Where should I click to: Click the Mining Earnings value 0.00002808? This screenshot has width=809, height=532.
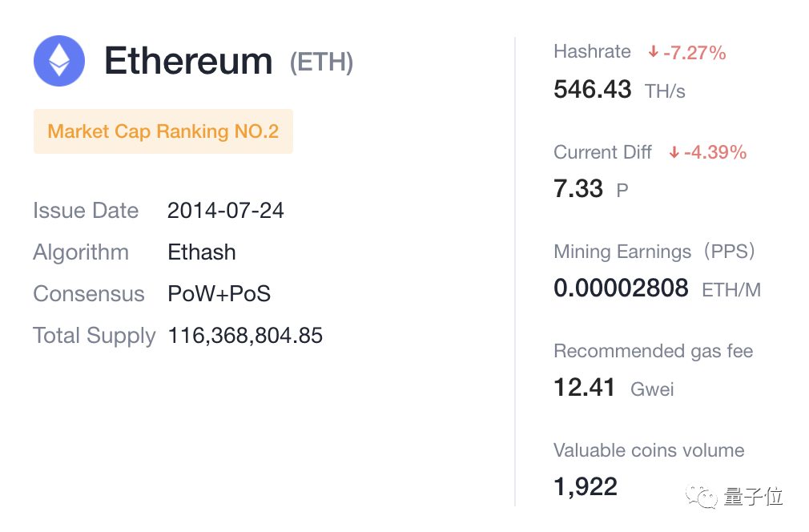pyautogui.click(x=621, y=288)
